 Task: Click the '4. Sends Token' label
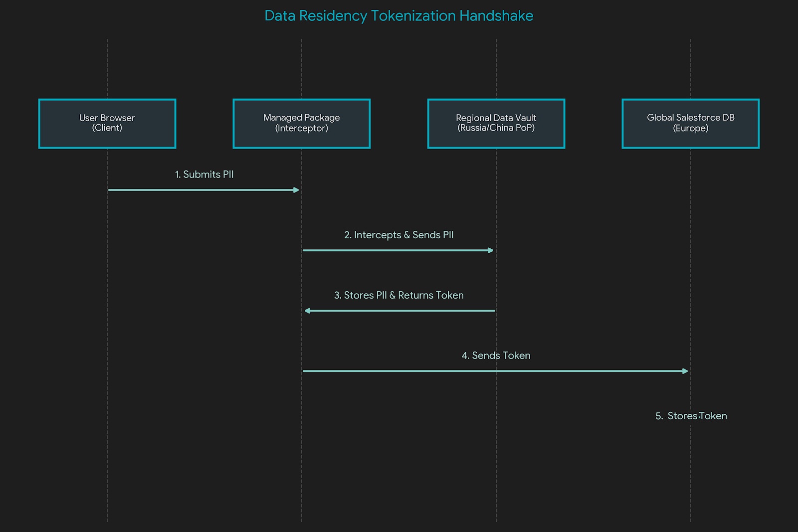pos(496,355)
